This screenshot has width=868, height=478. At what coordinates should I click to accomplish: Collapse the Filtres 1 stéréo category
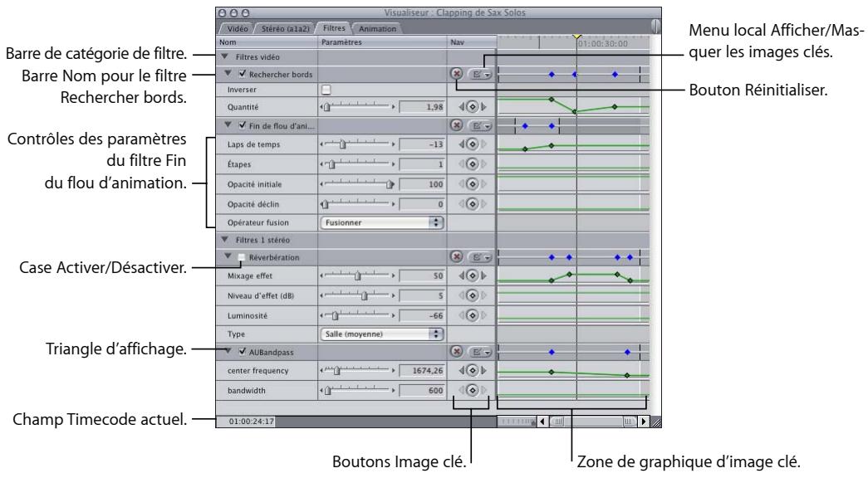point(225,240)
